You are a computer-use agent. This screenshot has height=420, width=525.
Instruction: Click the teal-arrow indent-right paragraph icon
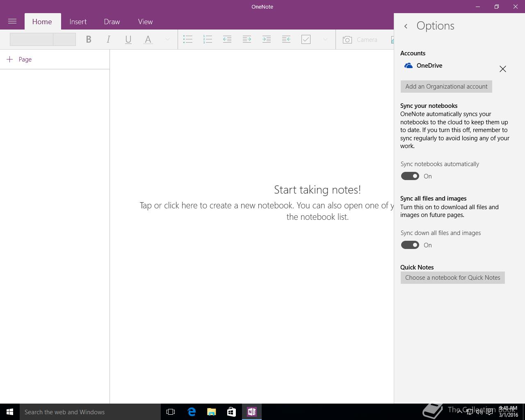[x=267, y=39]
